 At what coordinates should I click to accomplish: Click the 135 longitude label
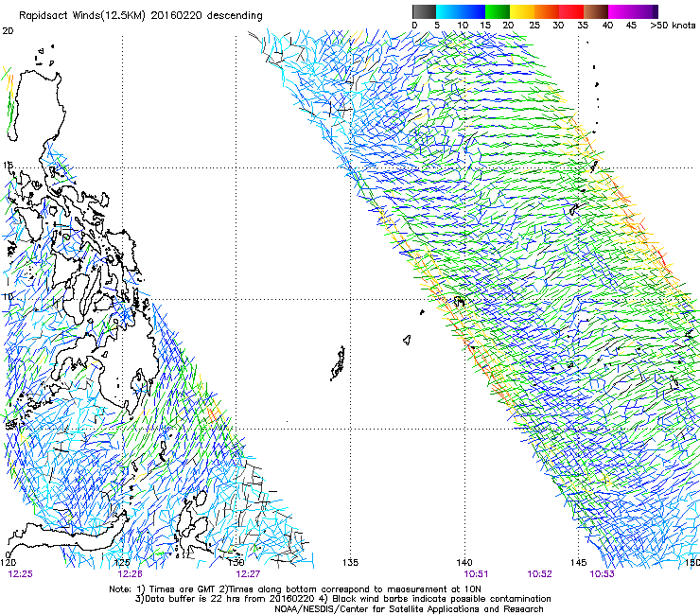tap(350, 562)
